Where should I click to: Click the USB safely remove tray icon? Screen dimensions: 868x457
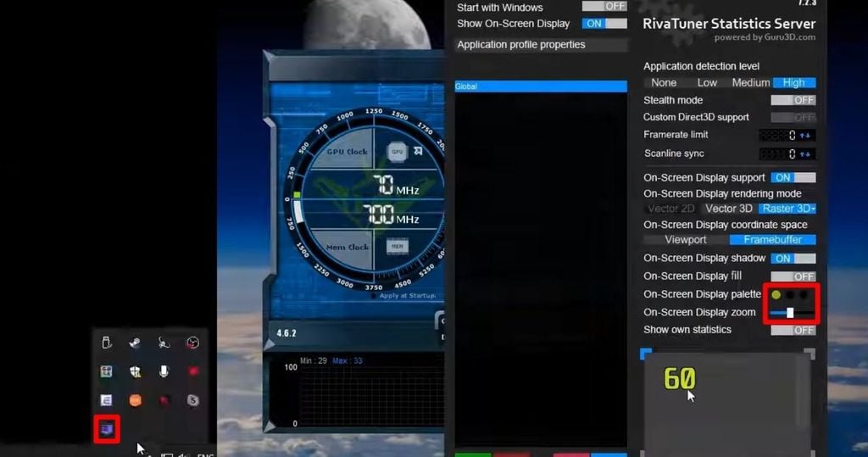click(x=106, y=343)
